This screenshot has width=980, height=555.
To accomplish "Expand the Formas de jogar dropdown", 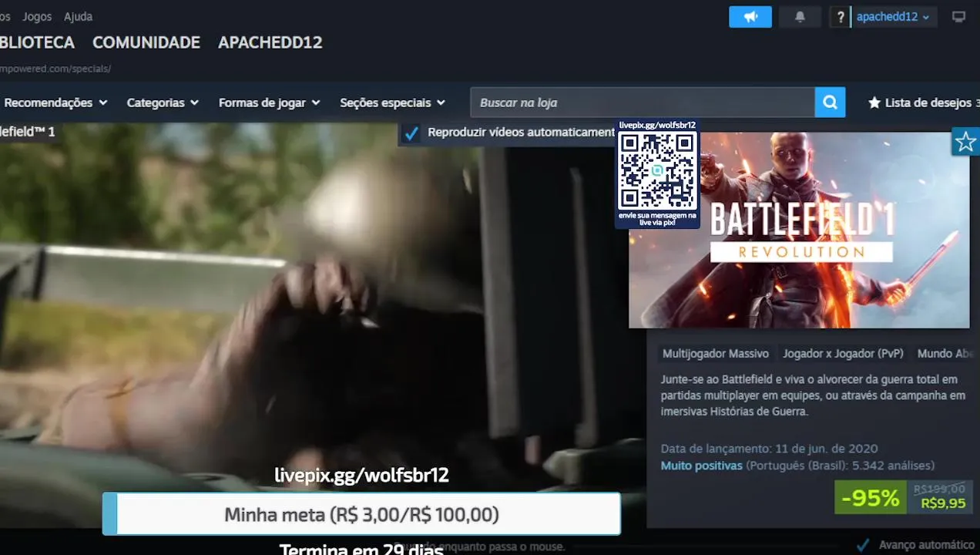I will click(x=269, y=103).
